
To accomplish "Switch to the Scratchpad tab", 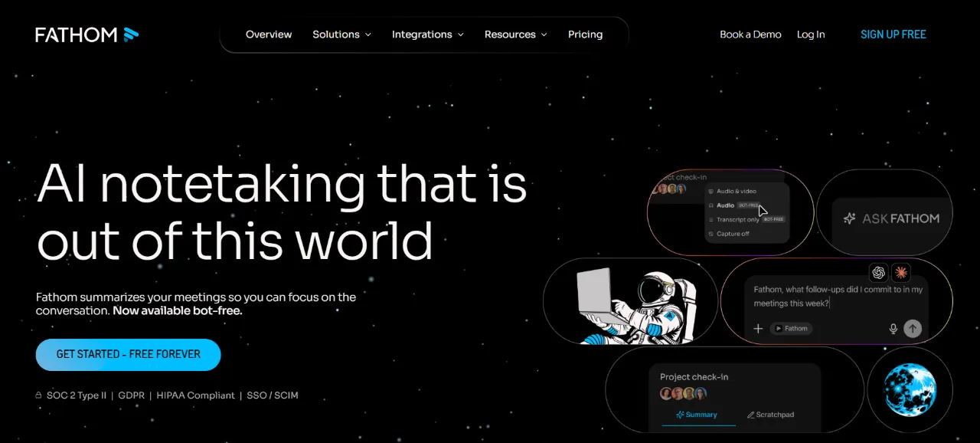I will (x=770, y=415).
